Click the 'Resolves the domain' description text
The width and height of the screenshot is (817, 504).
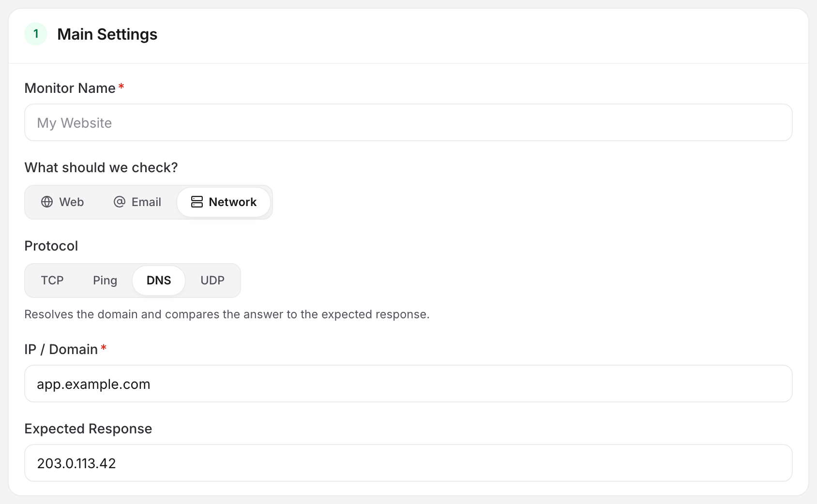coord(227,314)
